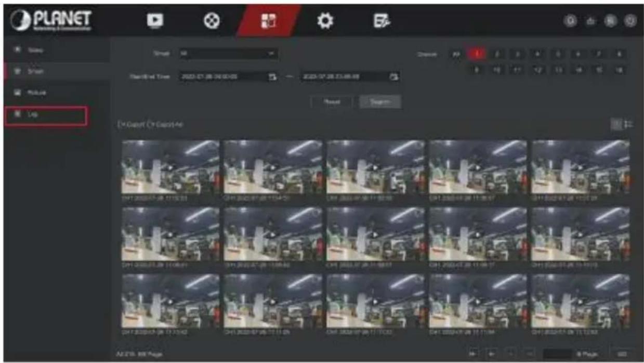Play the first thumbnail in bottom row
This screenshot has height=363, width=644.
[x=170, y=301]
